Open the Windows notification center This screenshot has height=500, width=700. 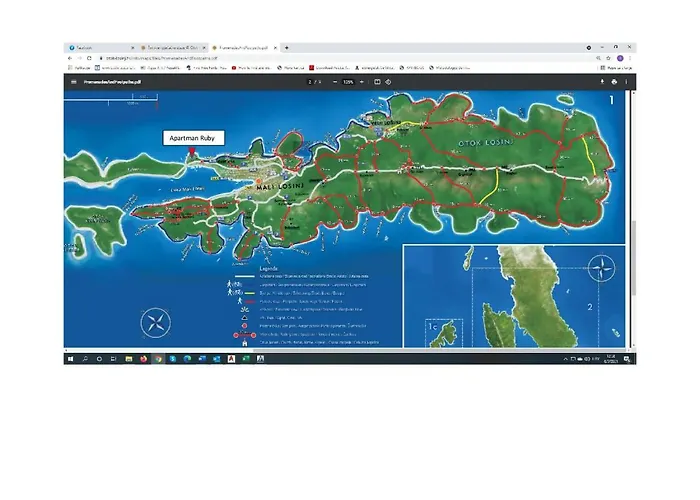pos(627,359)
